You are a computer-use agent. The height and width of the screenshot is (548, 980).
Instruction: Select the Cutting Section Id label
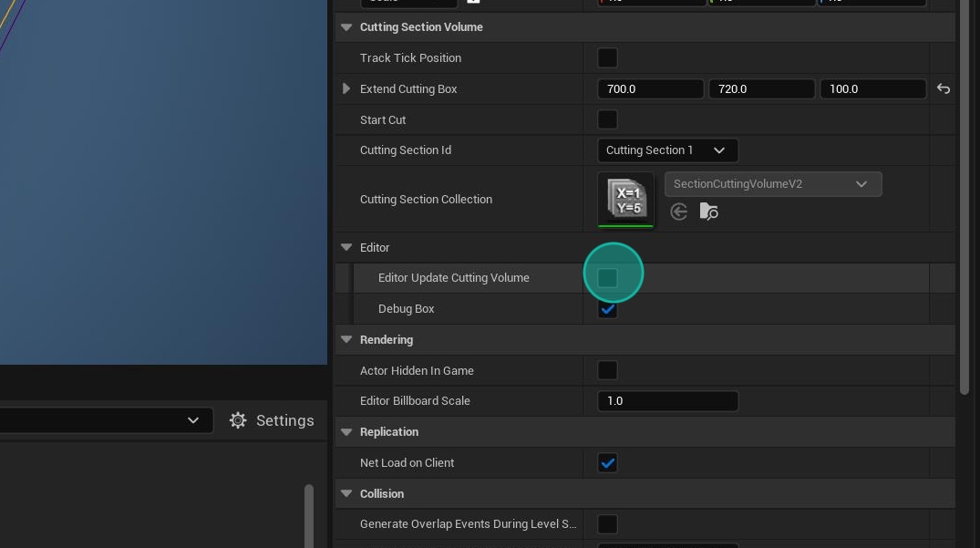[406, 150]
